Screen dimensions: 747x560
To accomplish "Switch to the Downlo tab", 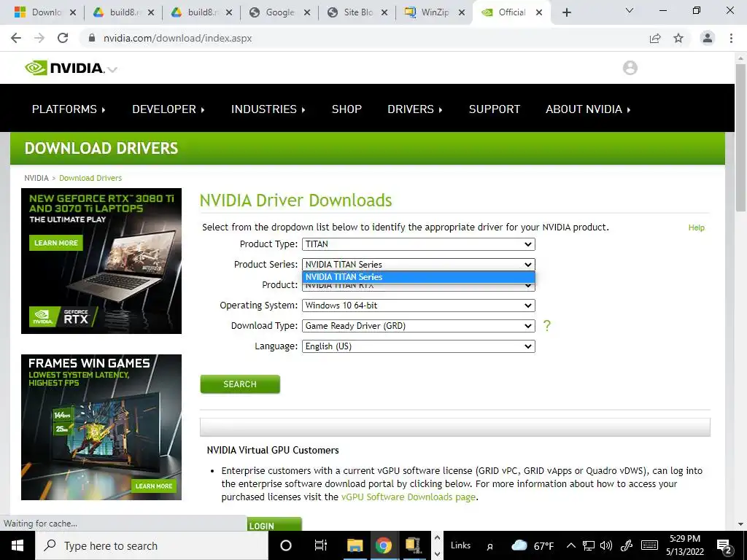I will click(44, 12).
